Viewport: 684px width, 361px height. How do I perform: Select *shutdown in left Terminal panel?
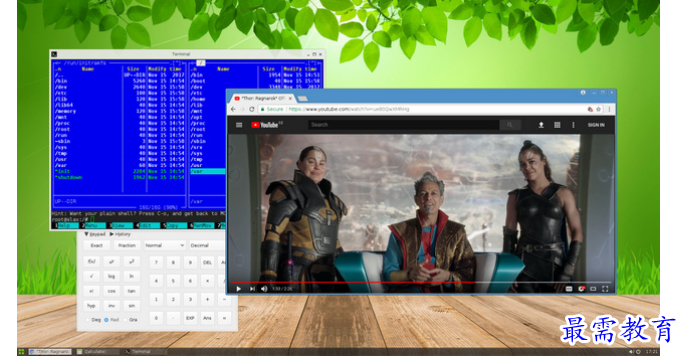click(x=69, y=177)
